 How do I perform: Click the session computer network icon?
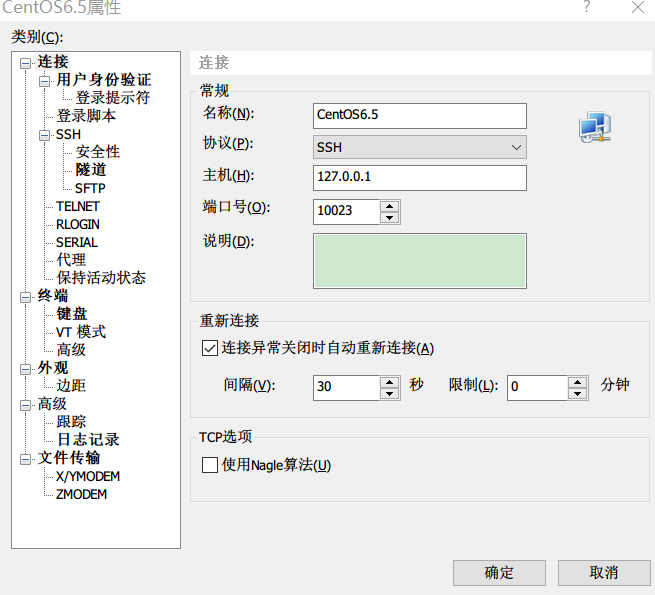[x=595, y=127]
